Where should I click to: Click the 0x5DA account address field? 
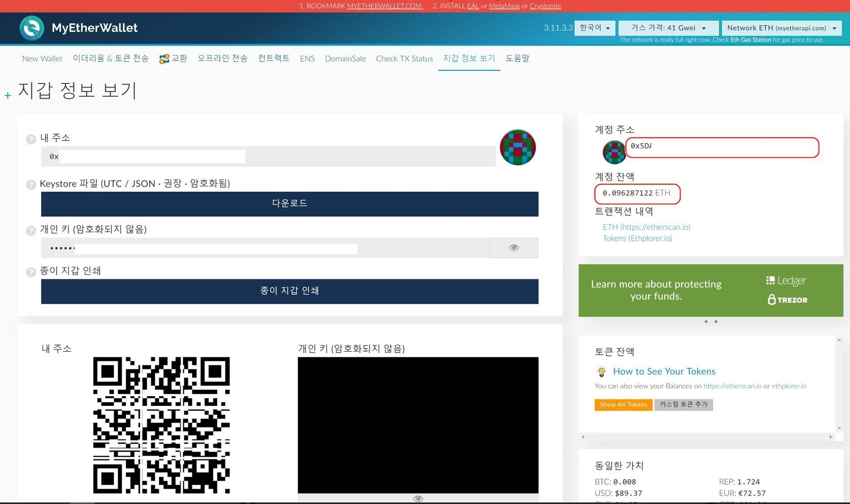tap(722, 147)
